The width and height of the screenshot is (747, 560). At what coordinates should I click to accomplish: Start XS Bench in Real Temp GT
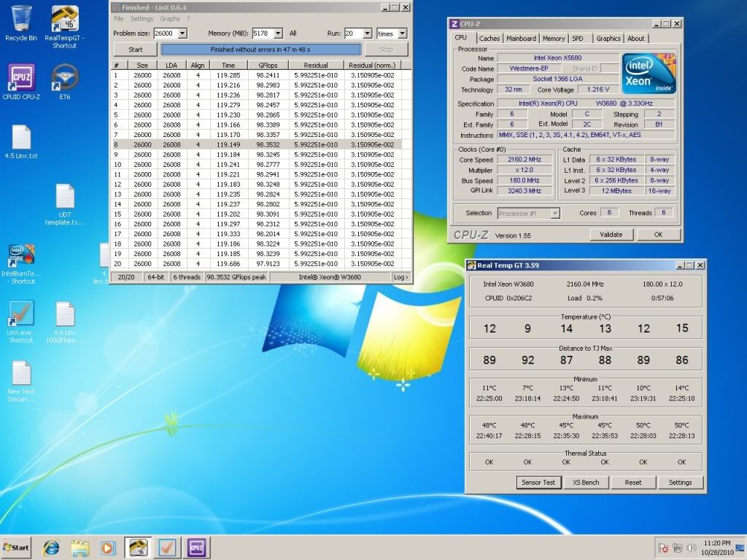click(x=586, y=483)
